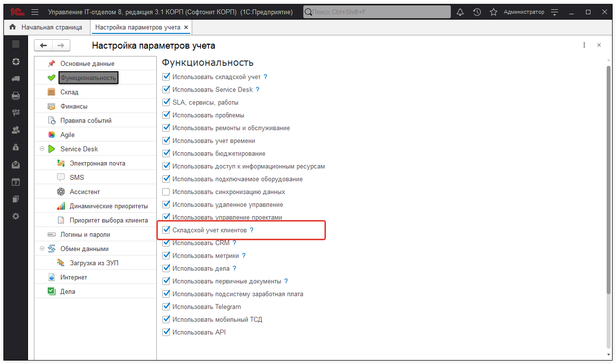Toggle Складской учет клиентов checkbox
Image resolution: width=616 pixels, height=364 pixels.
(x=166, y=230)
